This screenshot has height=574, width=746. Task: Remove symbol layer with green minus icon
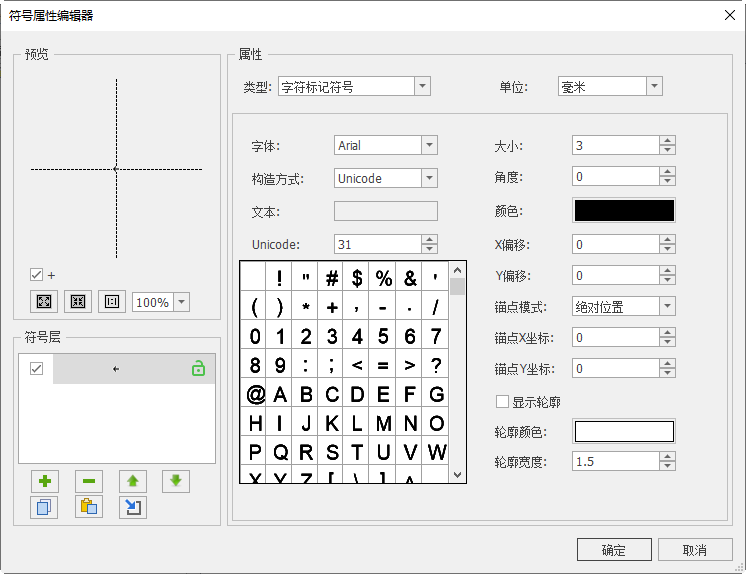pos(88,481)
